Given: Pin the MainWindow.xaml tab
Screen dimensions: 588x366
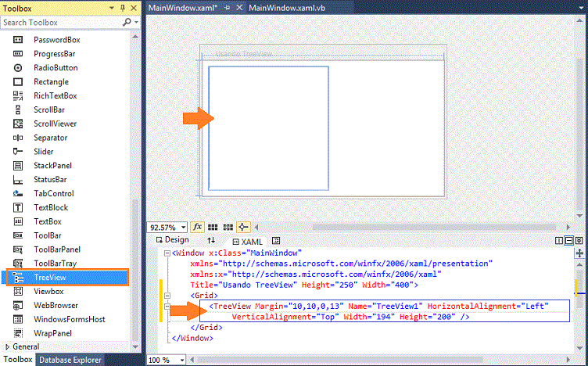Looking at the screenshot, I should coord(227,8).
